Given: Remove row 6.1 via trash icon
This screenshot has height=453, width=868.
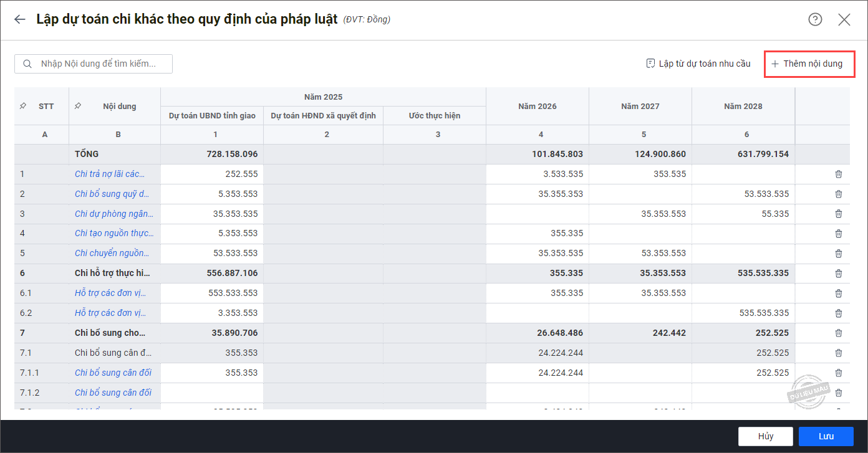Looking at the screenshot, I should click(839, 293).
